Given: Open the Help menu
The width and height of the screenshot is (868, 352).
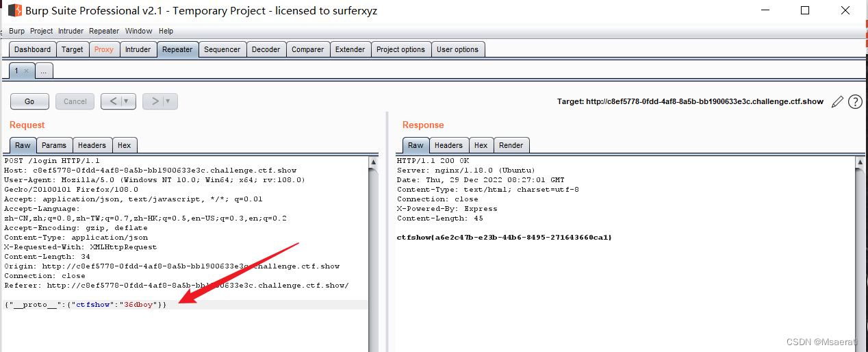Looking at the screenshot, I should pos(166,31).
